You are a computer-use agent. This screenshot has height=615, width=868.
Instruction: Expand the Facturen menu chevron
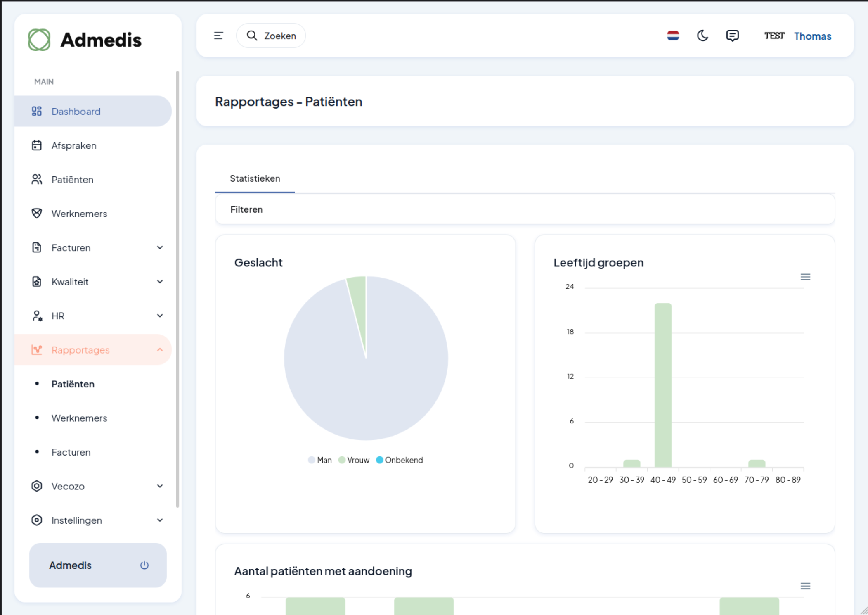[x=160, y=247]
